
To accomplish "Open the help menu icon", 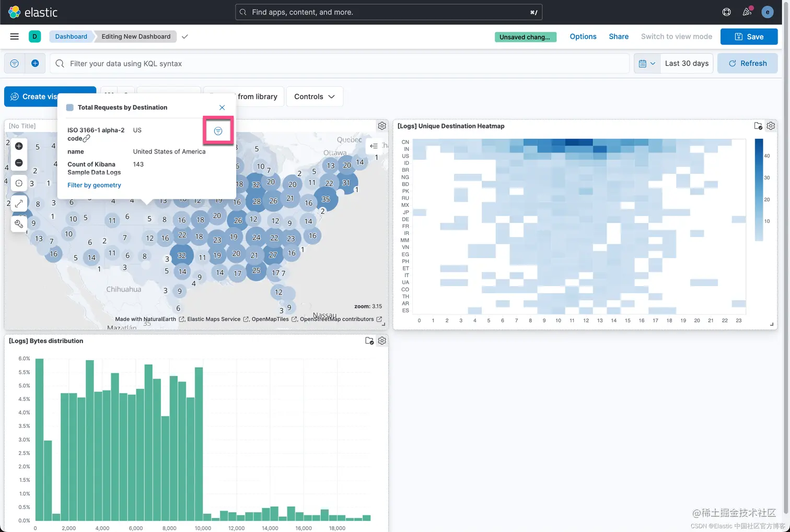I will click(726, 12).
